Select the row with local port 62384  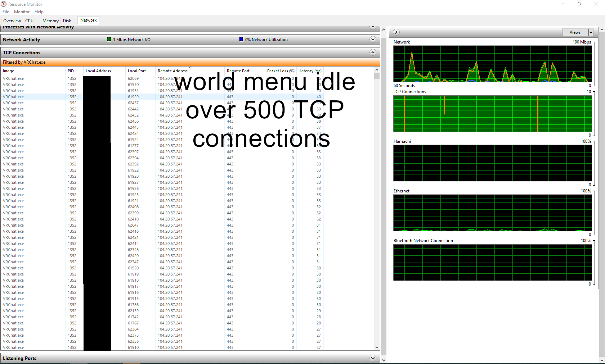pos(162,329)
